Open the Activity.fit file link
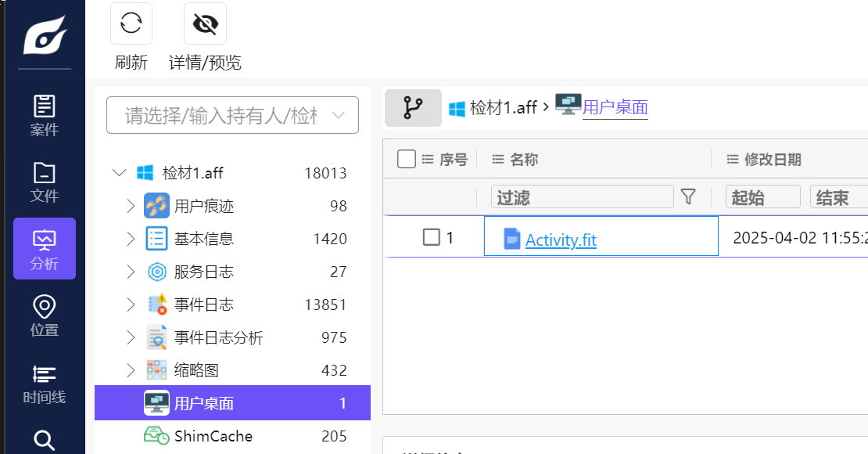This screenshot has height=454, width=868. pos(561,240)
